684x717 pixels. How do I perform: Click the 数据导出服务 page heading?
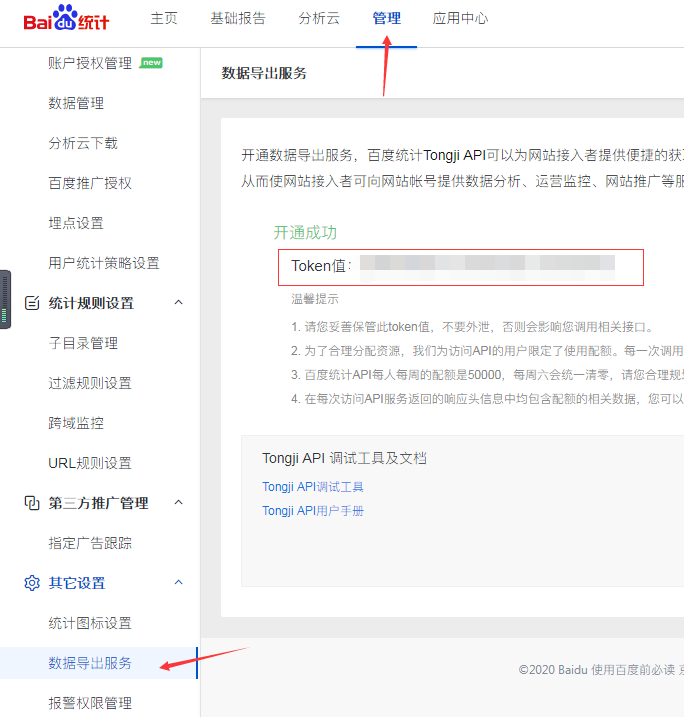(264, 73)
